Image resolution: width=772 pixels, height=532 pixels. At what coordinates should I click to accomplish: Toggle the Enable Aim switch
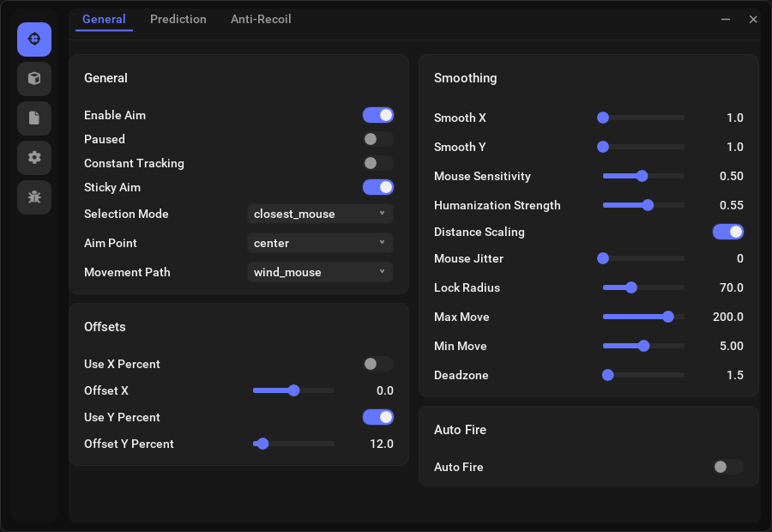click(x=378, y=115)
